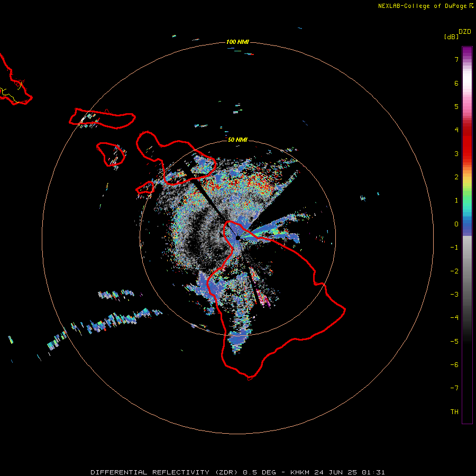Click the 7 value on the color scale
The height and width of the screenshot is (476, 476).
point(456,59)
